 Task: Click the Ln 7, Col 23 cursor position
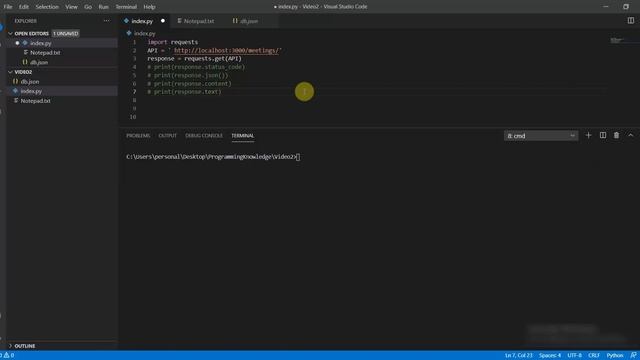[x=518, y=355]
